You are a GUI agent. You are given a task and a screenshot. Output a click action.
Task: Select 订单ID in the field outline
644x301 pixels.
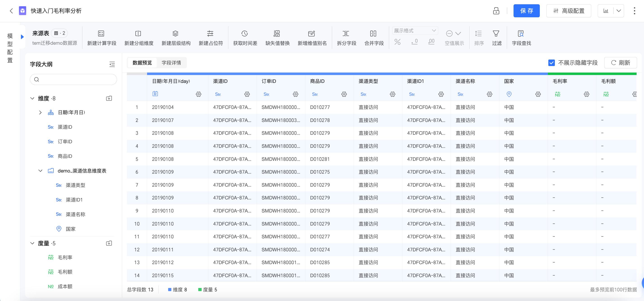[65, 142]
